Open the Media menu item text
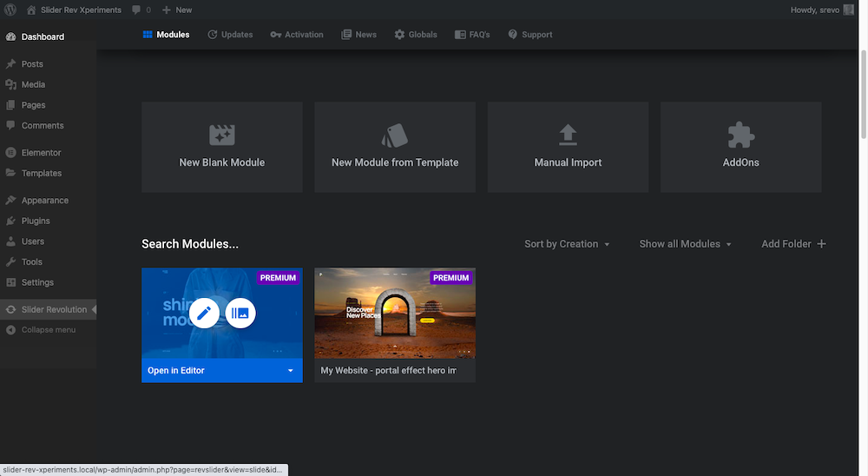 [x=33, y=84]
